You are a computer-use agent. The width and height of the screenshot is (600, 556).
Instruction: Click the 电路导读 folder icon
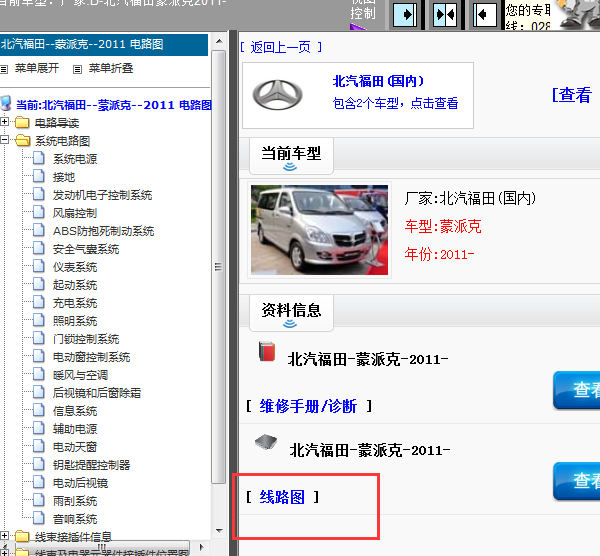[x=22, y=122]
